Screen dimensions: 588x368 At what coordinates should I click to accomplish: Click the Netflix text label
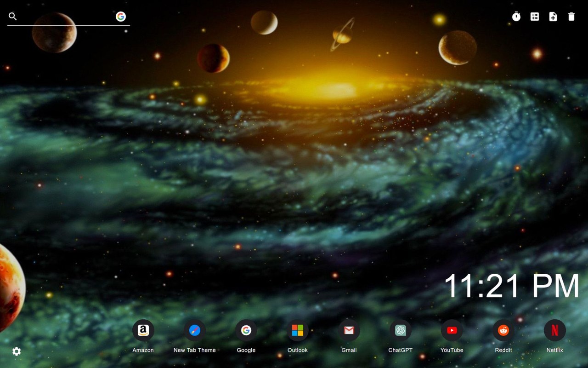point(555,350)
